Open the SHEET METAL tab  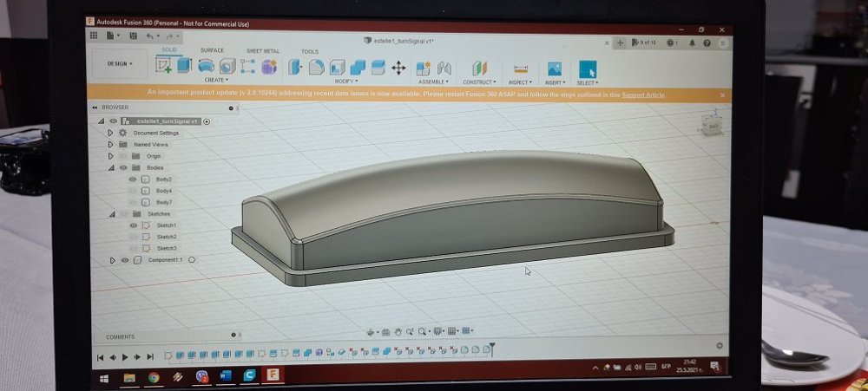pyautogui.click(x=261, y=51)
